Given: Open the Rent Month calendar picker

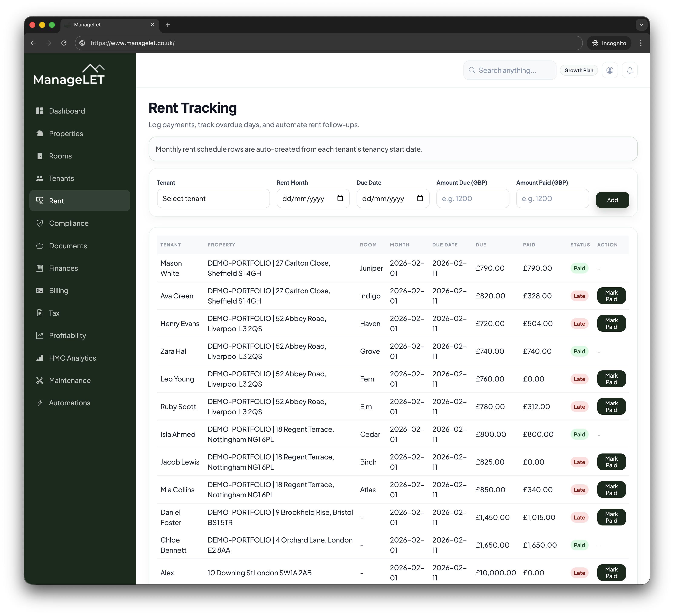Looking at the screenshot, I should [x=340, y=198].
